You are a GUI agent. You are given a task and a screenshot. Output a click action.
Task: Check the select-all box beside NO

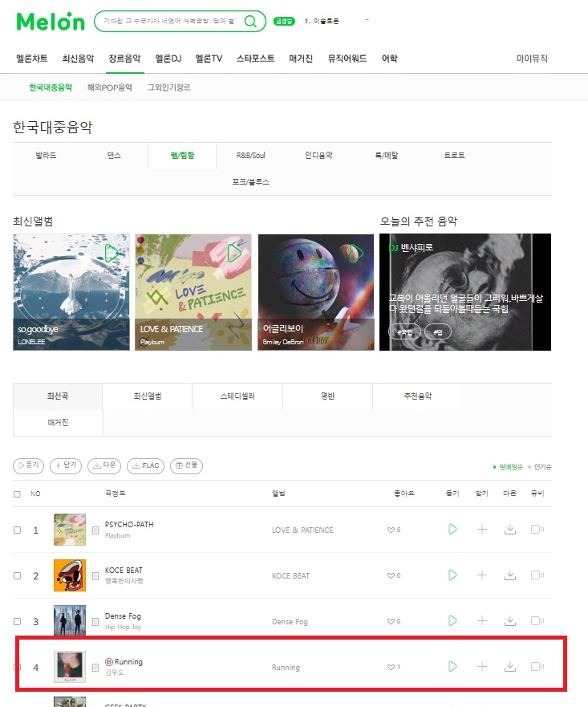pos(17,494)
